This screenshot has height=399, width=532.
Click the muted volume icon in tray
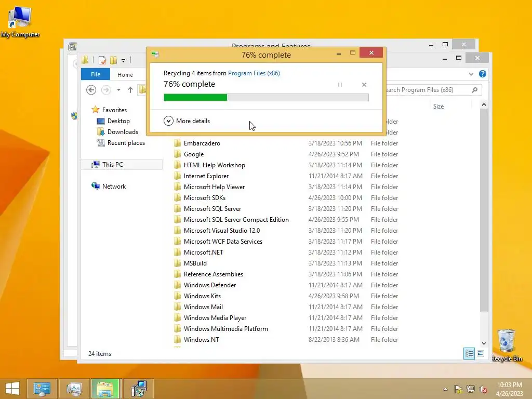pos(483,389)
